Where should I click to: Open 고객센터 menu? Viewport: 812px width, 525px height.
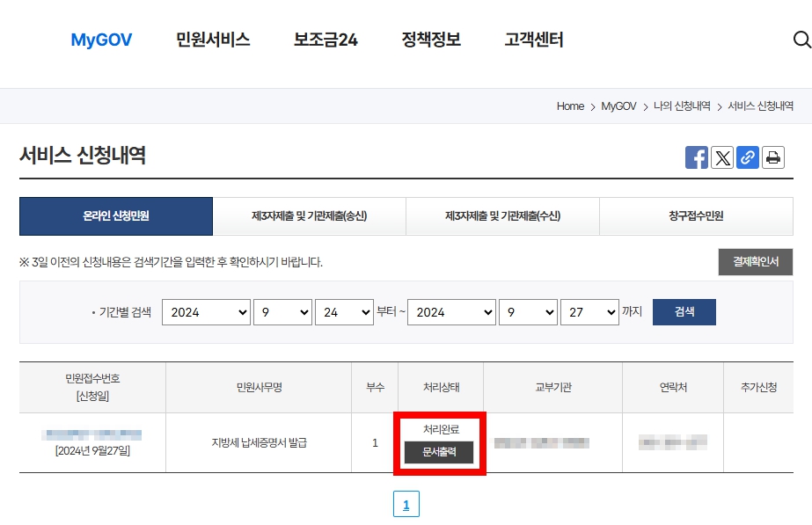[534, 40]
